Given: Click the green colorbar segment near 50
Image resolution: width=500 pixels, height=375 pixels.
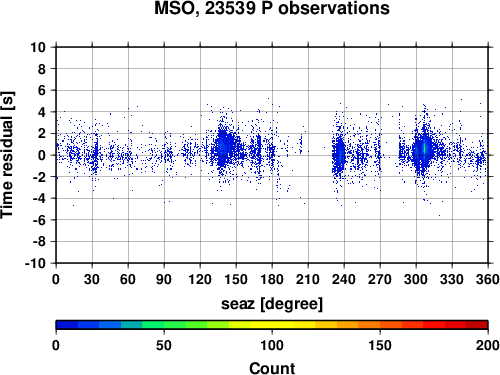Looking at the screenshot, I should [x=163, y=325].
